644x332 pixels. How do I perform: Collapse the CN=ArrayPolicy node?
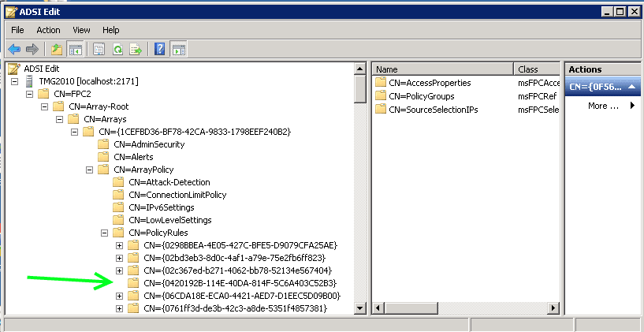90,170
